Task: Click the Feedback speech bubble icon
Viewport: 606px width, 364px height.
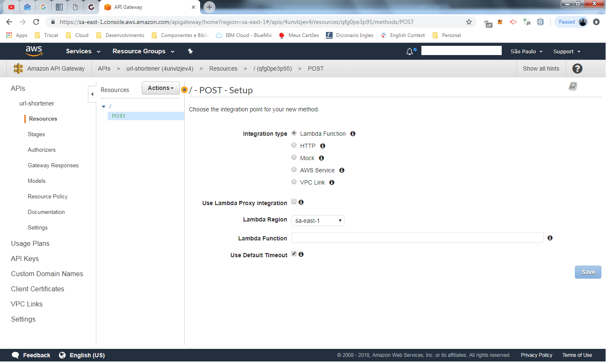Action: point(16,355)
